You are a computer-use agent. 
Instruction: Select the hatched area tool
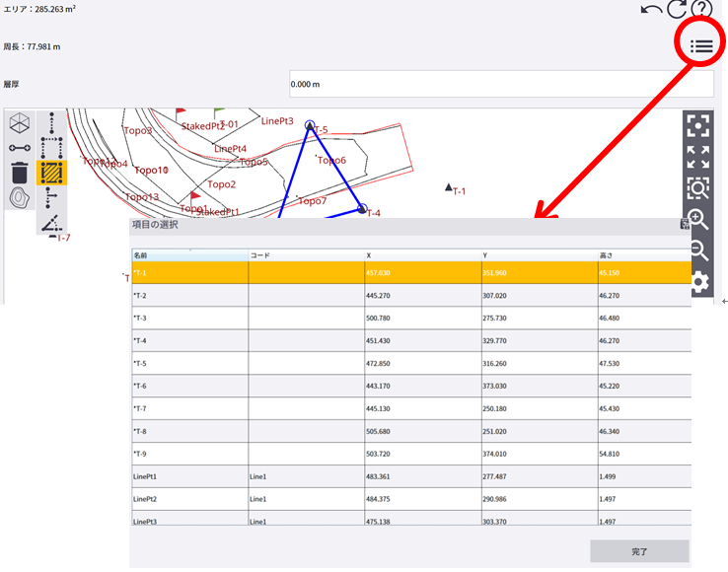point(51,173)
